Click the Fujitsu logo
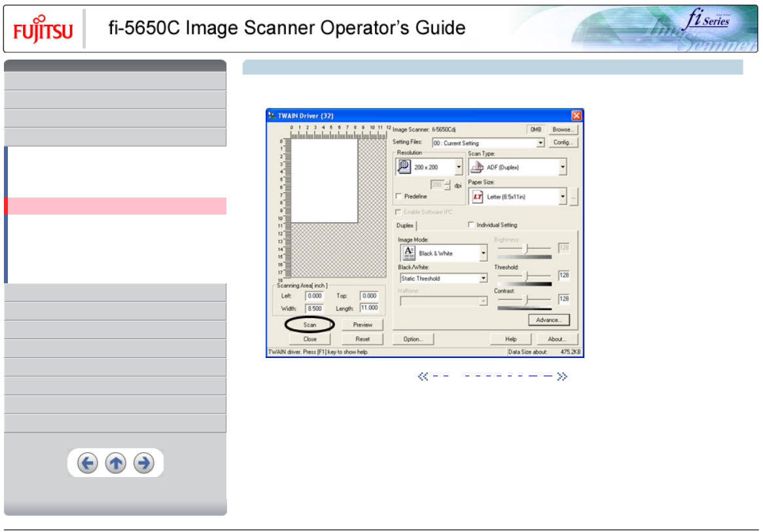The image size is (763, 532). pyautogui.click(x=43, y=29)
